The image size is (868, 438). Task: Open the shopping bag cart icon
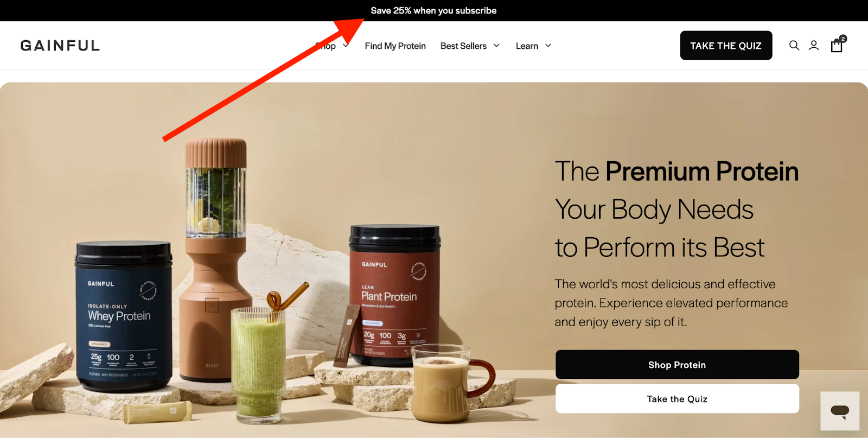click(837, 46)
